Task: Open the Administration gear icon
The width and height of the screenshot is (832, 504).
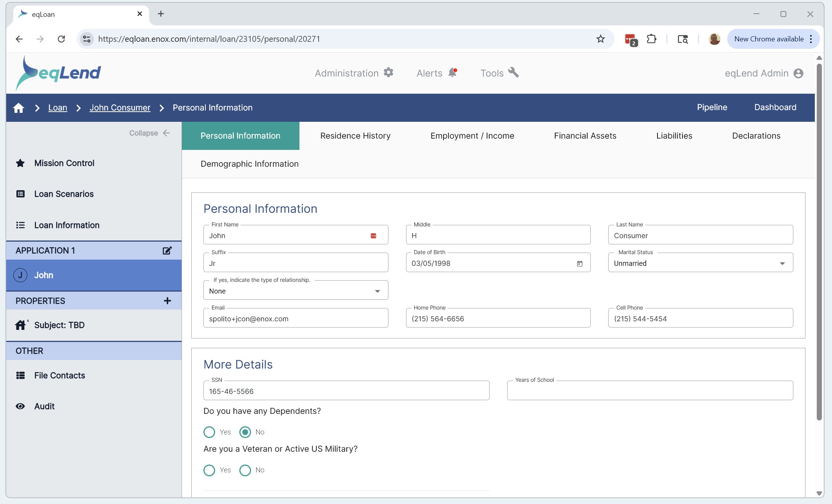Action: tap(388, 73)
